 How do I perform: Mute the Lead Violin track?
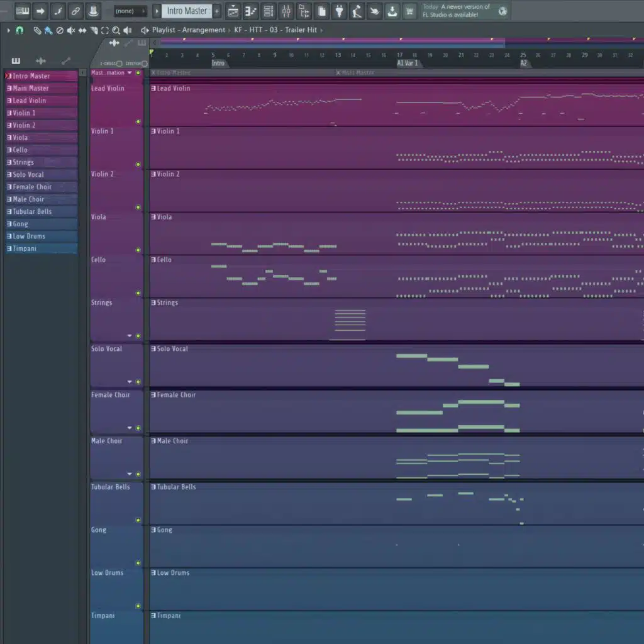[138, 121]
